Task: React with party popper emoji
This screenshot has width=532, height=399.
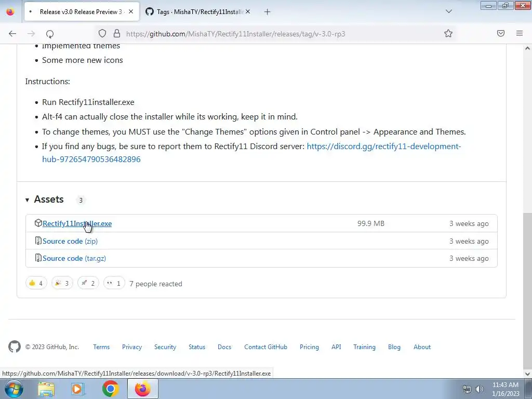Action: pos(62,283)
